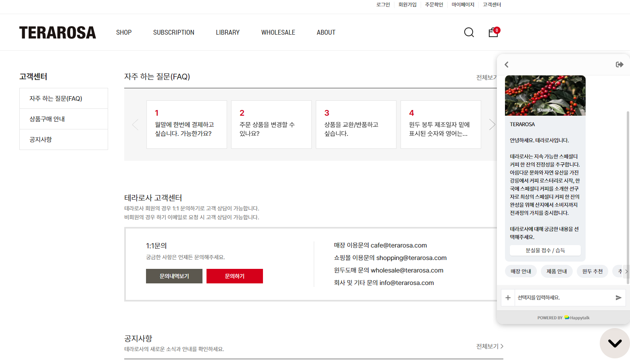Click 전체보기 link in 공지사항 section
The image size is (630, 364).
(490, 346)
